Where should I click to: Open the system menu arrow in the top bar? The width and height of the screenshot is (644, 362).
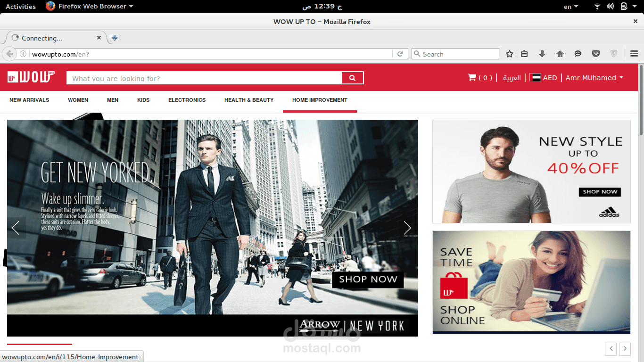click(635, 7)
